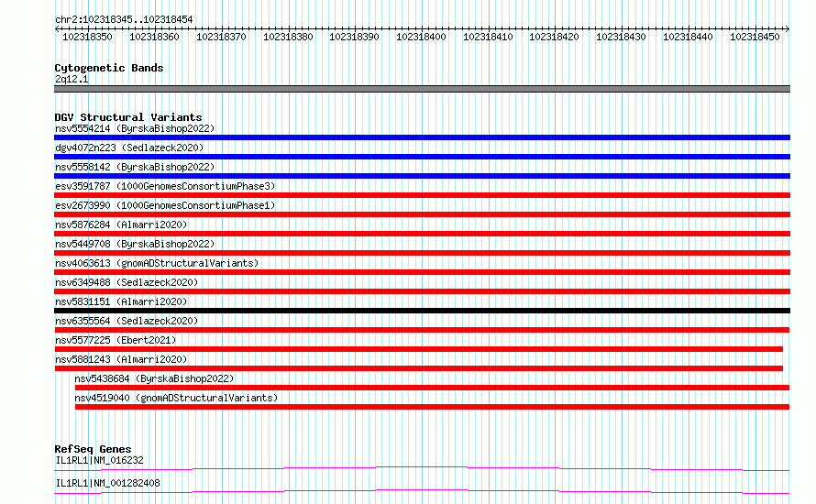This screenshot has width=816, height=504.
Task: Click the nsv5577225 (Ebert2021) label
Action: click(x=116, y=340)
